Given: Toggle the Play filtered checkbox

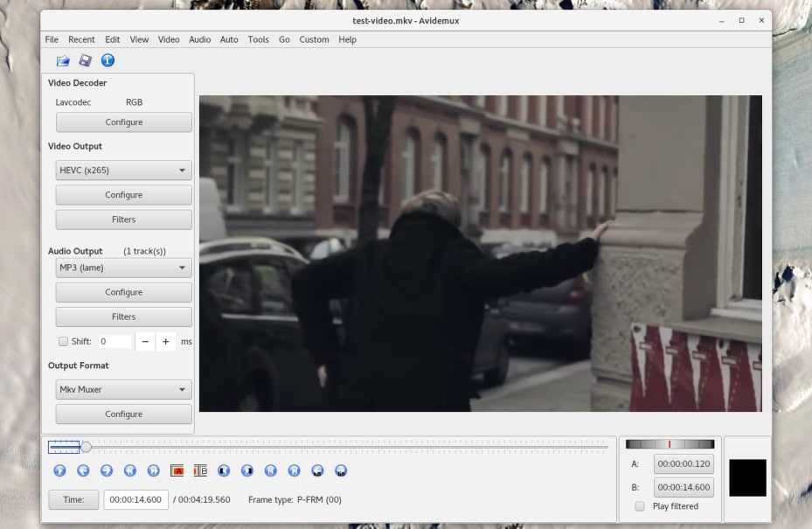Looking at the screenshot, I should (x=640, y=506).
